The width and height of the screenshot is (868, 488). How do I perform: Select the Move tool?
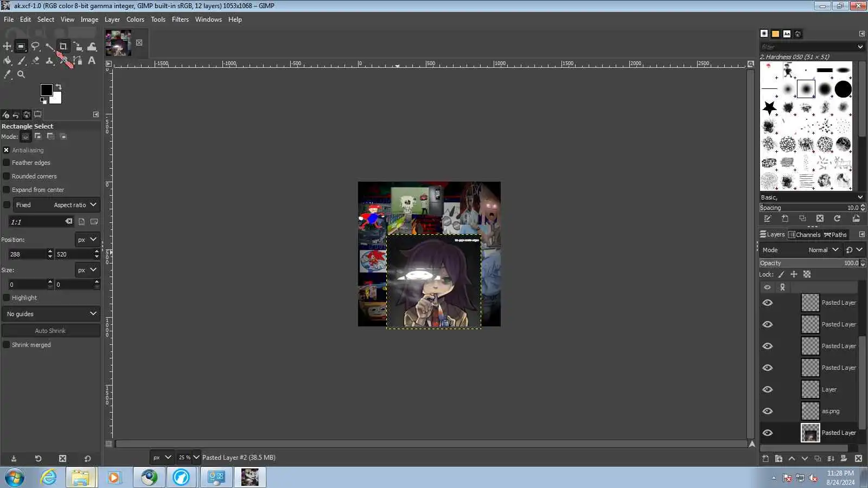(x=7, y=47)
